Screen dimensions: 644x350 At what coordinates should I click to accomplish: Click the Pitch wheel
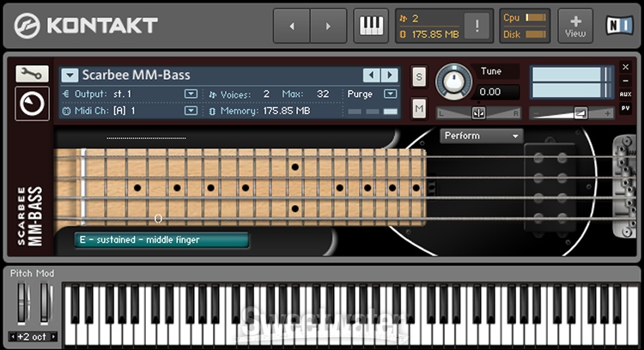click(23, 304)
